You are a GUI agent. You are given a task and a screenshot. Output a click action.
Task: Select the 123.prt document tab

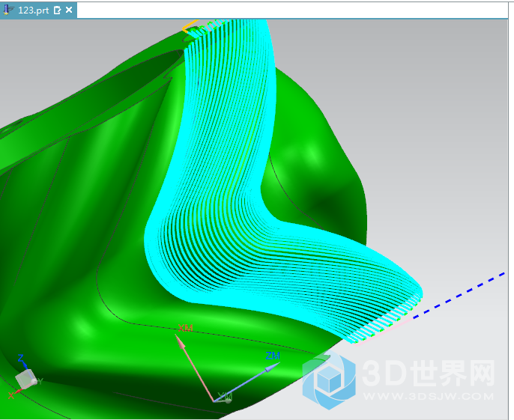(x=38, y=10)
